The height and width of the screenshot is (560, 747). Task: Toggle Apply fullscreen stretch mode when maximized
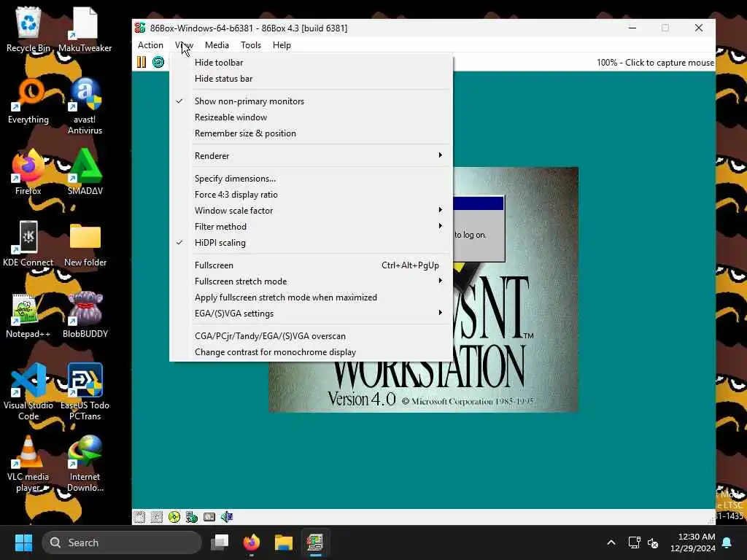point(311,297)
